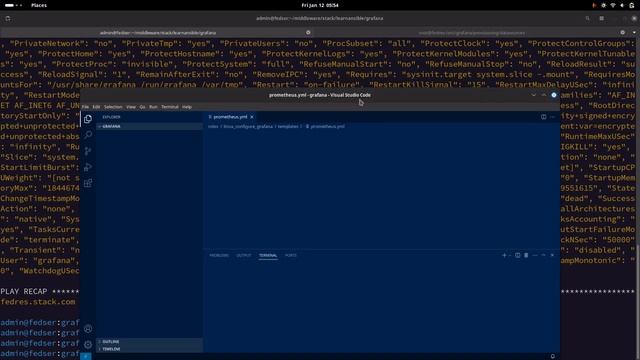Select the first terminal tab for the learnansible/grafana directory
This screenshot has height=360, width=640.
pos(158,33)
